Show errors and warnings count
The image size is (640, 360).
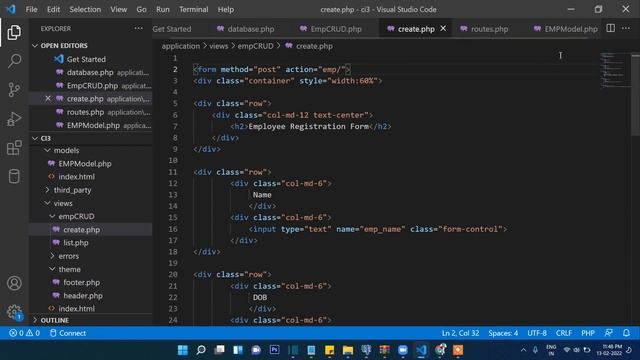tap(24, 333)
